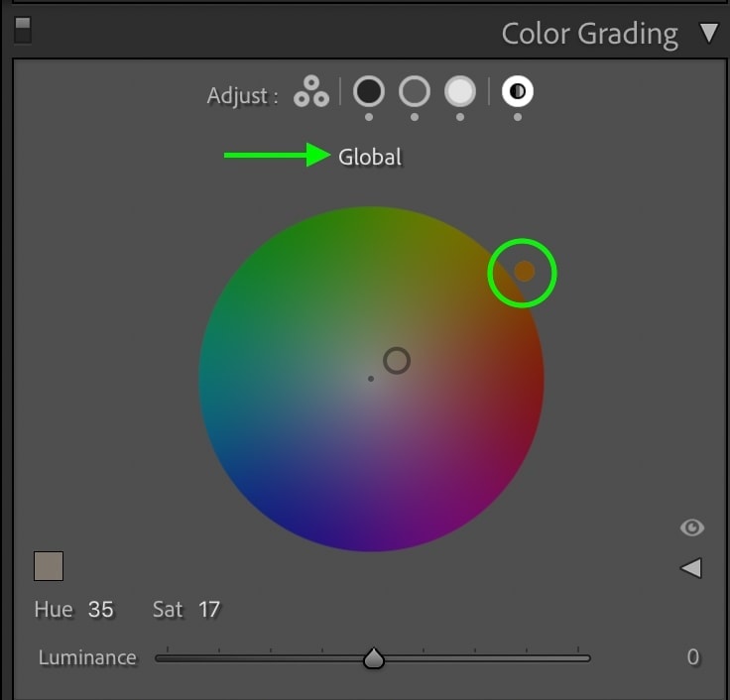The width and height of the screenshot is (730, 700).
Task: Click the orange hue handle on wheel edge
Action: coord(525,271)
